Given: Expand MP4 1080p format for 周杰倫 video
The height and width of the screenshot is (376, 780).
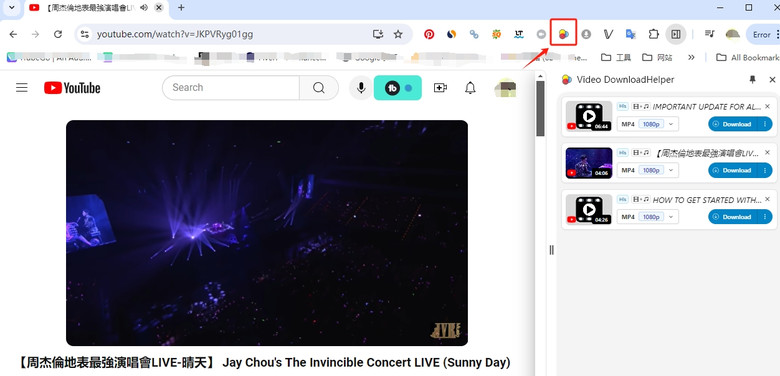Looking at the screenshot, I should click(x=648, y=170).
